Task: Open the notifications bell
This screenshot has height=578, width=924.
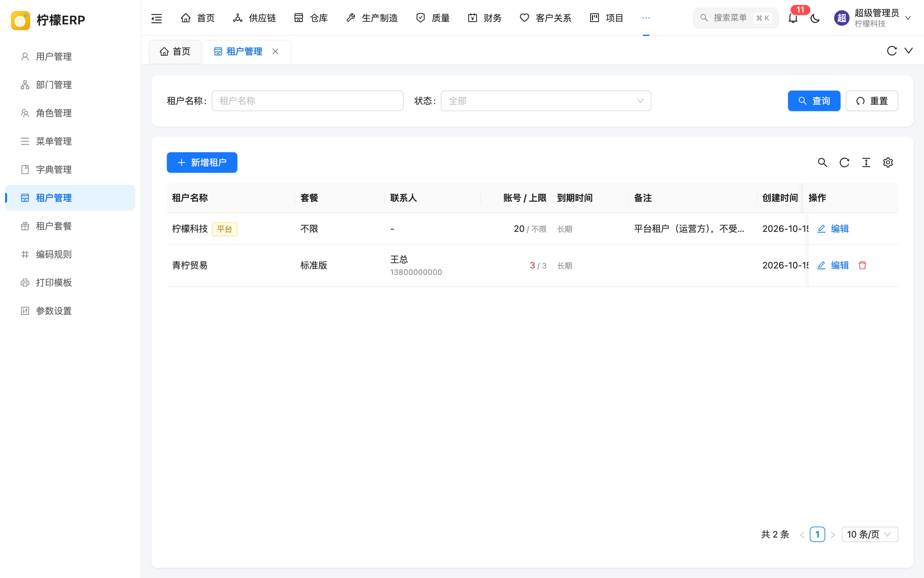Action: 793,18
